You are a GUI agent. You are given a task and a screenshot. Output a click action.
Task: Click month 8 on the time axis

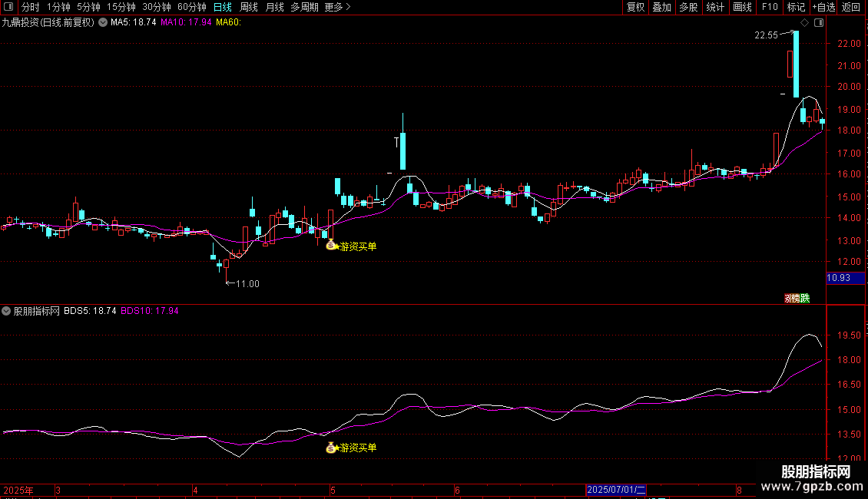[739, 490]
